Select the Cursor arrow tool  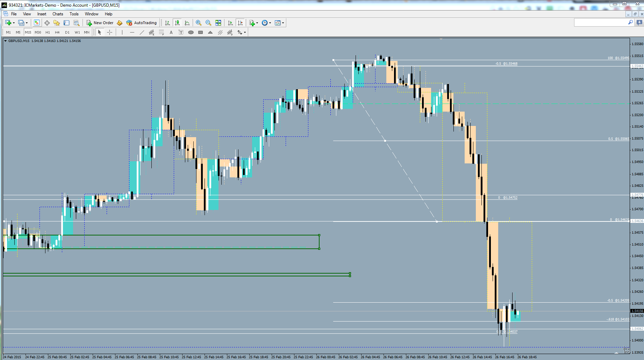[x=100, y=32]
